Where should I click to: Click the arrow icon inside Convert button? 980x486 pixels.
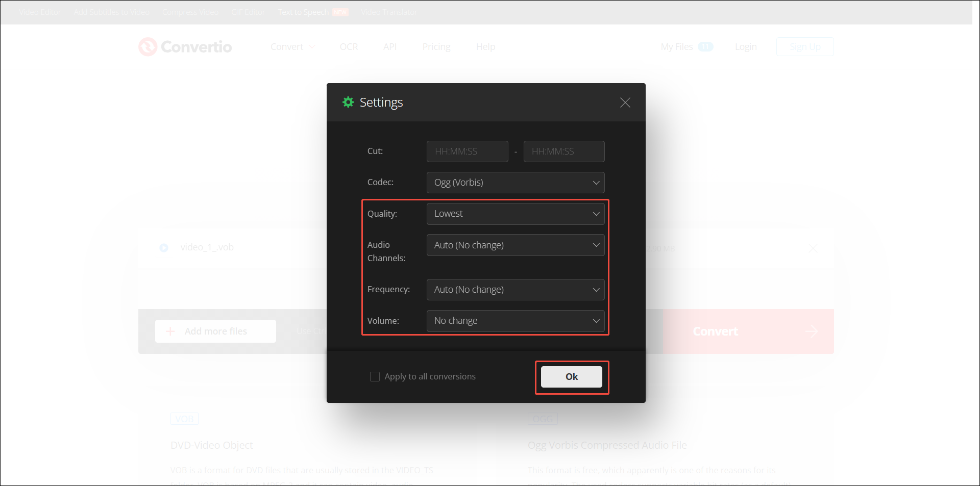pos(812,331)
